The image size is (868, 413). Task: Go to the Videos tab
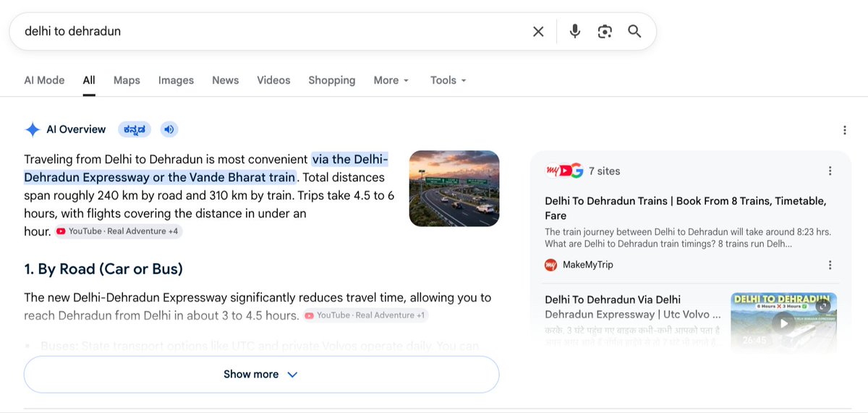273,80
